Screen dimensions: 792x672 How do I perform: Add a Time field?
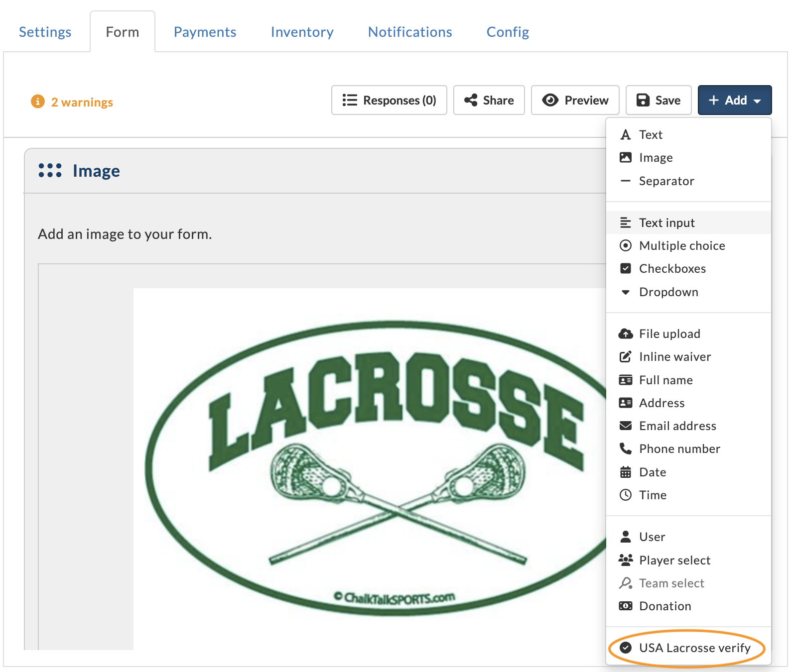[x=688, y=495]
